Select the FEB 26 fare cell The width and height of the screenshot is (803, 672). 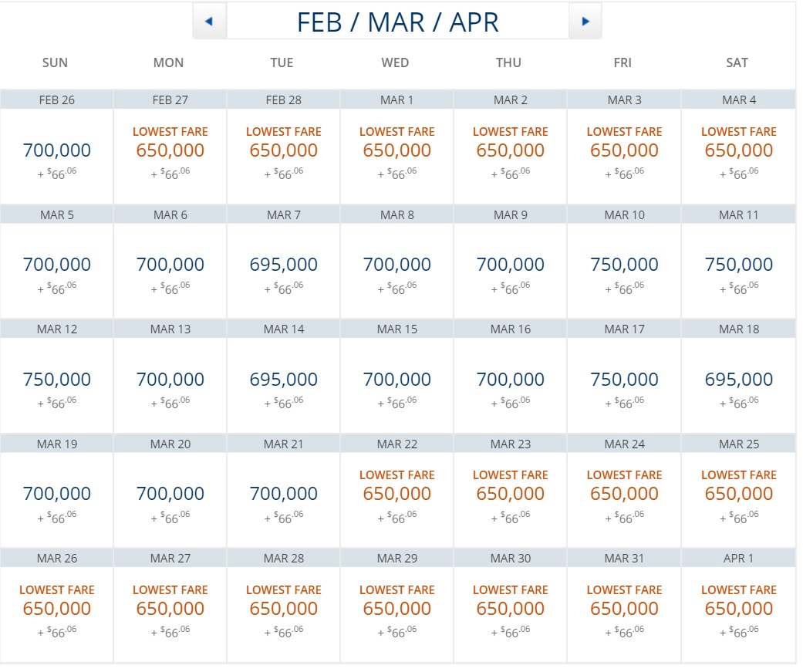(57, 157)
